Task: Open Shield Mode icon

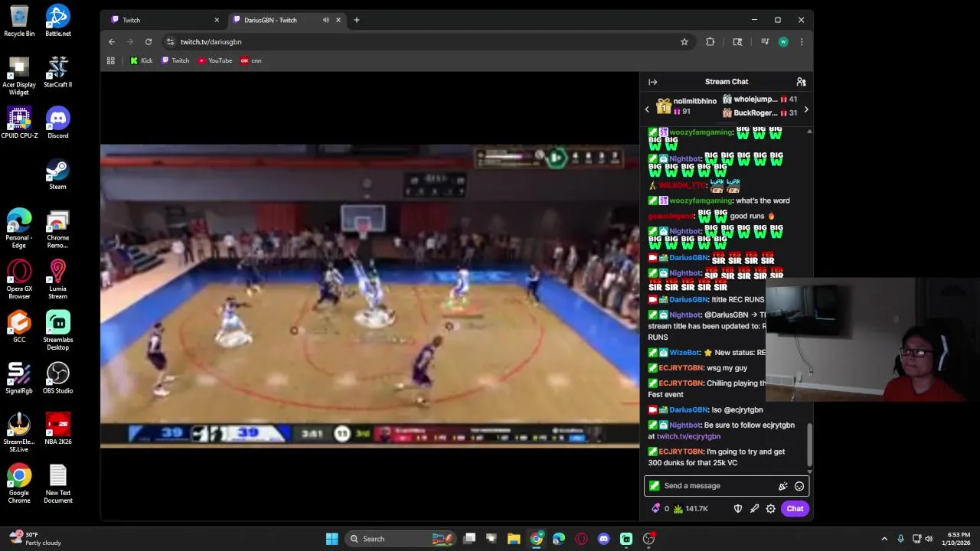Action: 738,509
